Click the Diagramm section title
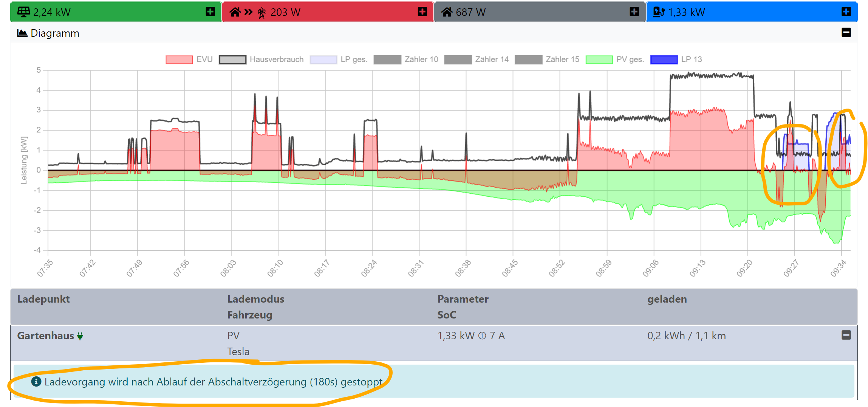Image resolution: width=868 pixels, height=407 pixels. (55, 33)
